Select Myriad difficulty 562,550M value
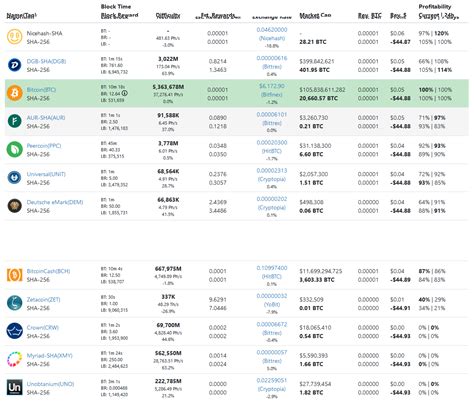 click(168, 353)
